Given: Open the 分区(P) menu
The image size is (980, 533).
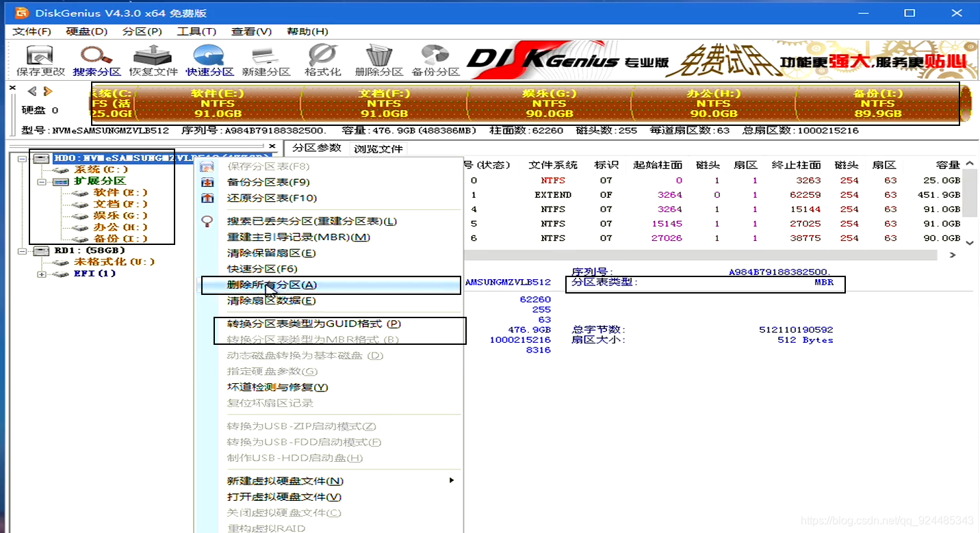Looking at the screenshot, I should coord(142,31).
